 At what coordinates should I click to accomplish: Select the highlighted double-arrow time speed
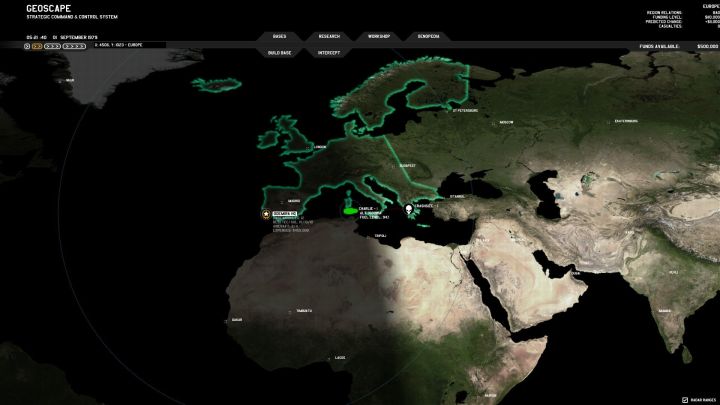(x=37, y=46)
